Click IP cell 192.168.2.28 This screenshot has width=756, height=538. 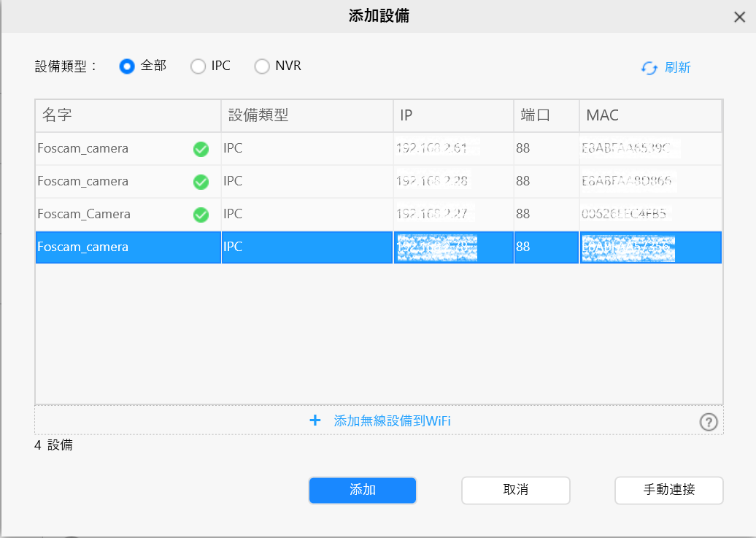pos(453,182)
